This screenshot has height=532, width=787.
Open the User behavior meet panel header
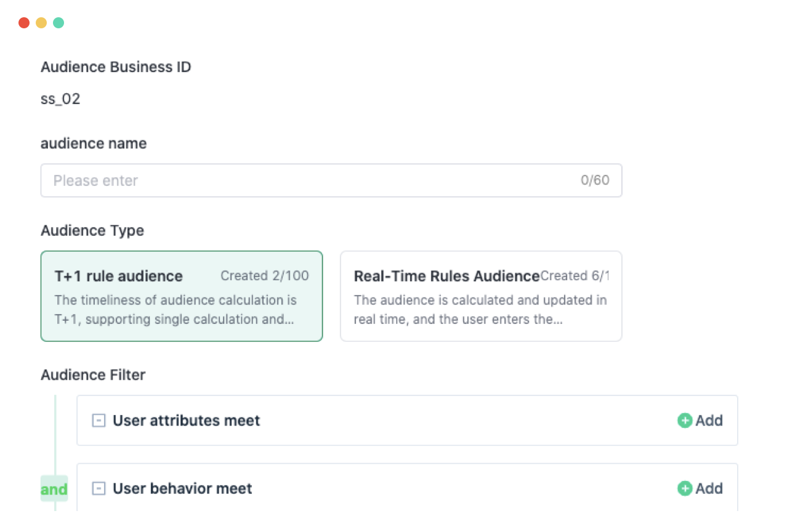coord(182,488)
